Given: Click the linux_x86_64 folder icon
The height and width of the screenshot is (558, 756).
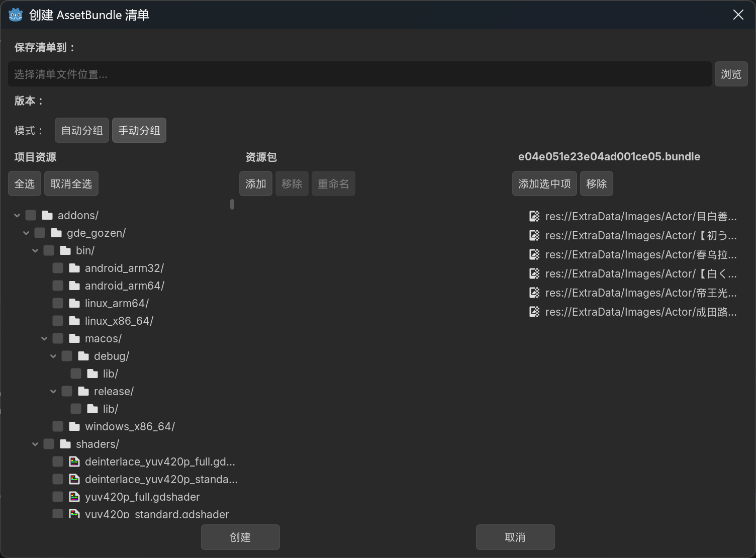Looking at the screenshot, I should click(x=74, y=321).
